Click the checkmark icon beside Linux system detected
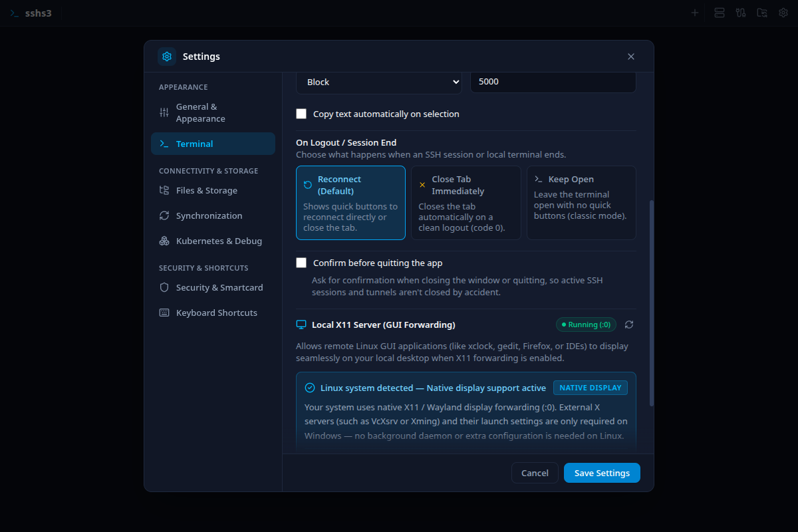 310,388
